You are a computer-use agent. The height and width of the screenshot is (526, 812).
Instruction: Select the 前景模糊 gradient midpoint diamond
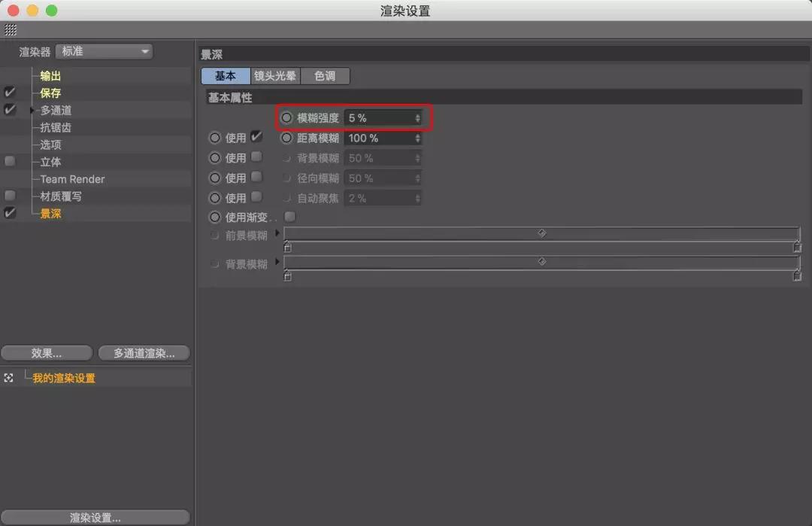coord(541,233)
